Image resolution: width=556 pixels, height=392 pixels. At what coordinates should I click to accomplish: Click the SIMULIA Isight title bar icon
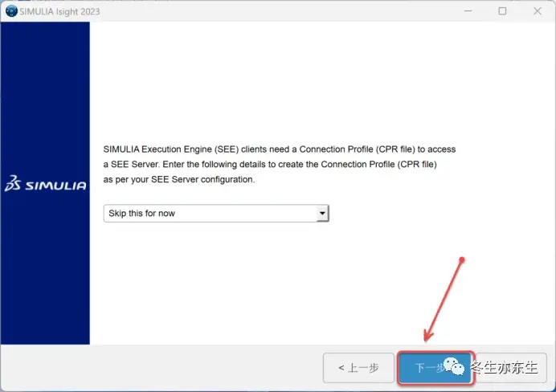(x=11, y=11)
